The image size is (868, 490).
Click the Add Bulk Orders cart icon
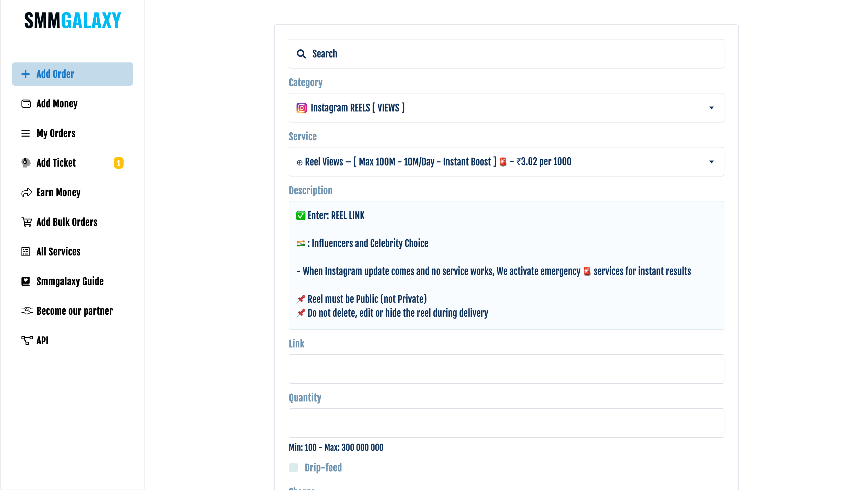click(x=27, y=222)
